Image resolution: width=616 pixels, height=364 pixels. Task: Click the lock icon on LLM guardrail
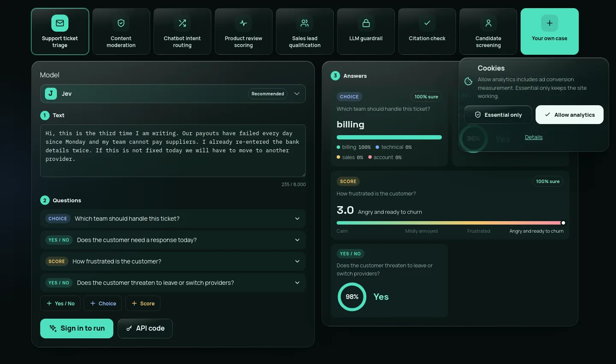coord(366,23)
